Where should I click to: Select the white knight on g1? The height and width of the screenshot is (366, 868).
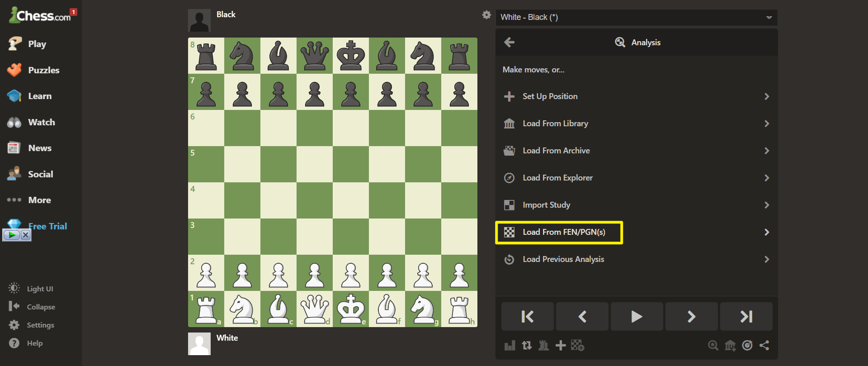[423, 309]
